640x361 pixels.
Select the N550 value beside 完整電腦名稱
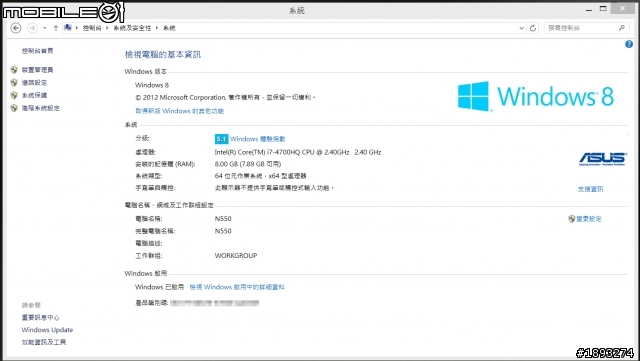tap(223, 231)
